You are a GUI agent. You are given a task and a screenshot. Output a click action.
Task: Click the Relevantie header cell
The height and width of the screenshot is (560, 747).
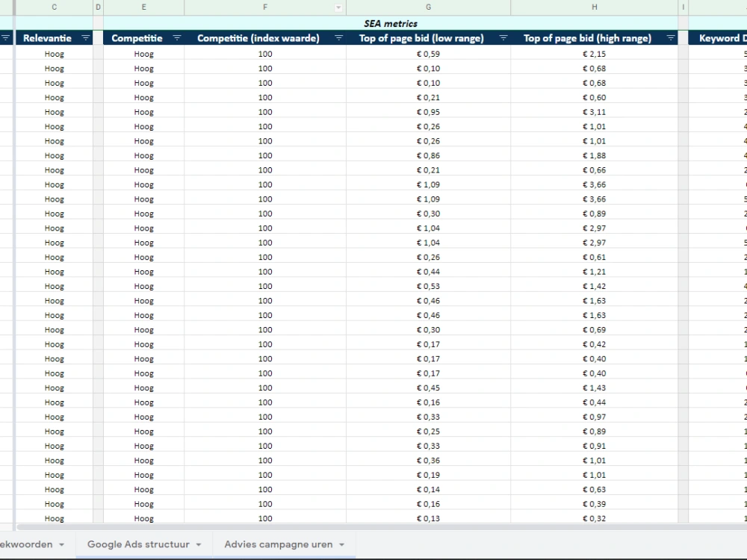(x=55, y=38)
